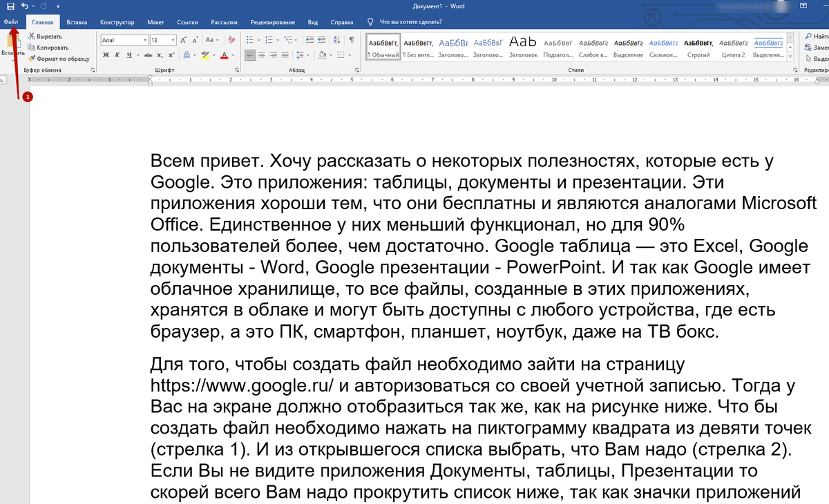Open highlight color dropdown arrow
The width and height of the screenshot is (829, 504).
tap(214, 55)
